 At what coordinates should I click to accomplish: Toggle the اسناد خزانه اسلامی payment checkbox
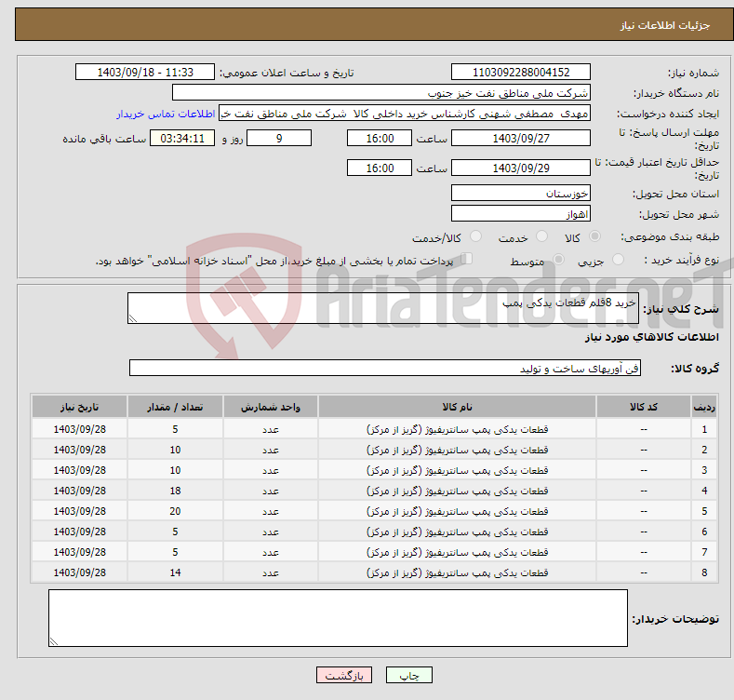coord(467,259)
